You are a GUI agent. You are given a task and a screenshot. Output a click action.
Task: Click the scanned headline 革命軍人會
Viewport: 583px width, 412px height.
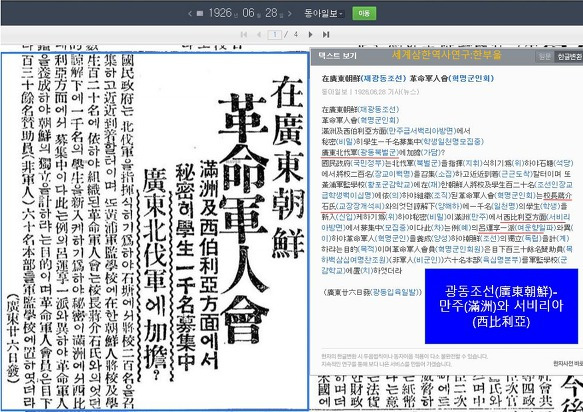coord(244,218)
